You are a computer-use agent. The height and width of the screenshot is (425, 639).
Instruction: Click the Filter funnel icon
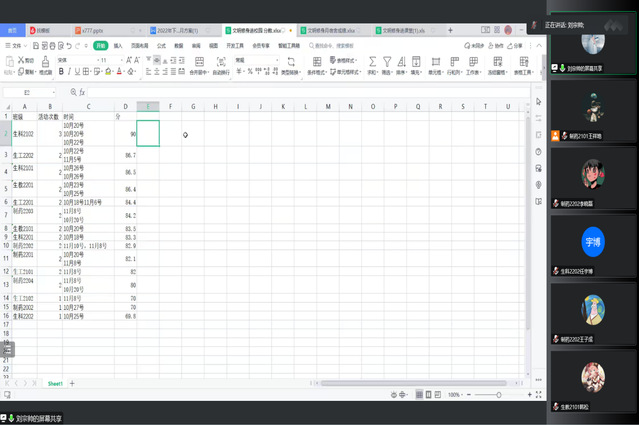click(x=386, y=61)
